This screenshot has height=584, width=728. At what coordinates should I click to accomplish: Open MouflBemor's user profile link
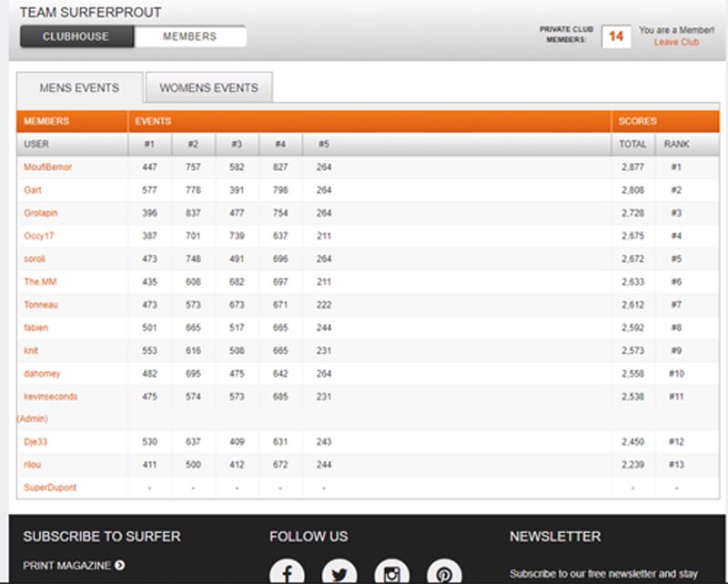(48, 167)
